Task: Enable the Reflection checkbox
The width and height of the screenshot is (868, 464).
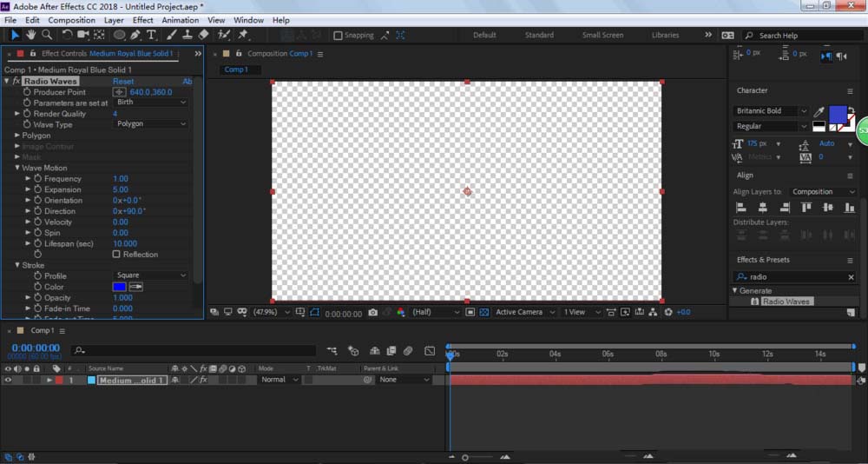Action: [116, 255]
